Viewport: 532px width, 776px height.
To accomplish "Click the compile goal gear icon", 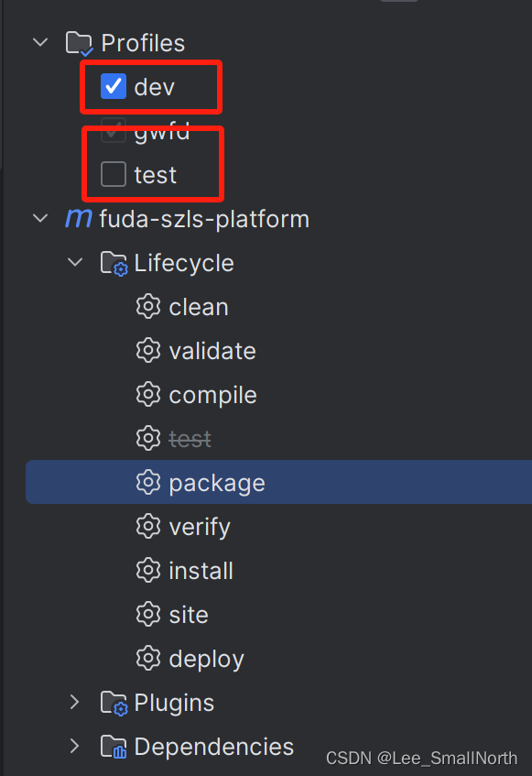I will click(148, 395).
